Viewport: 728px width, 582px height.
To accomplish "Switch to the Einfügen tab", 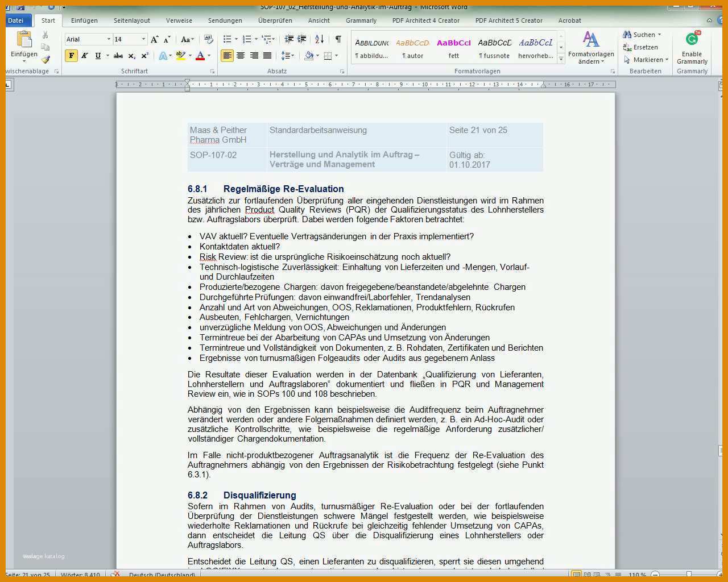I will pos(84,20).
